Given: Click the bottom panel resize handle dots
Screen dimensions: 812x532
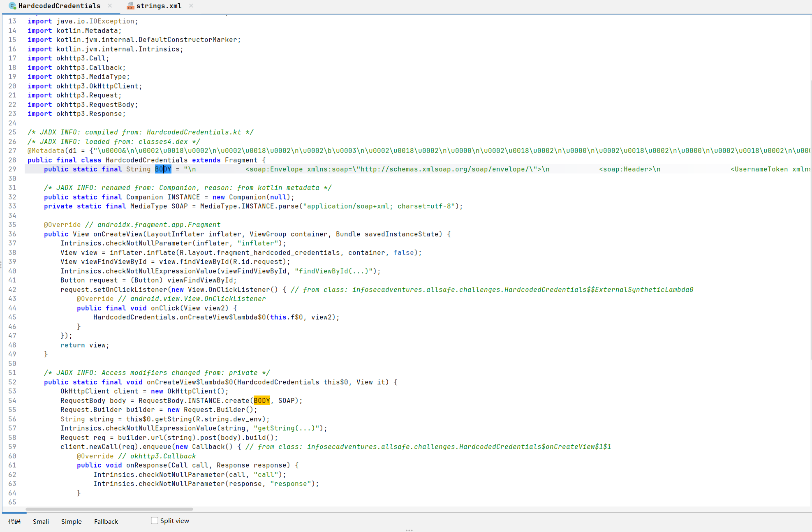Looking at the screenshot, I should [409, 530].
